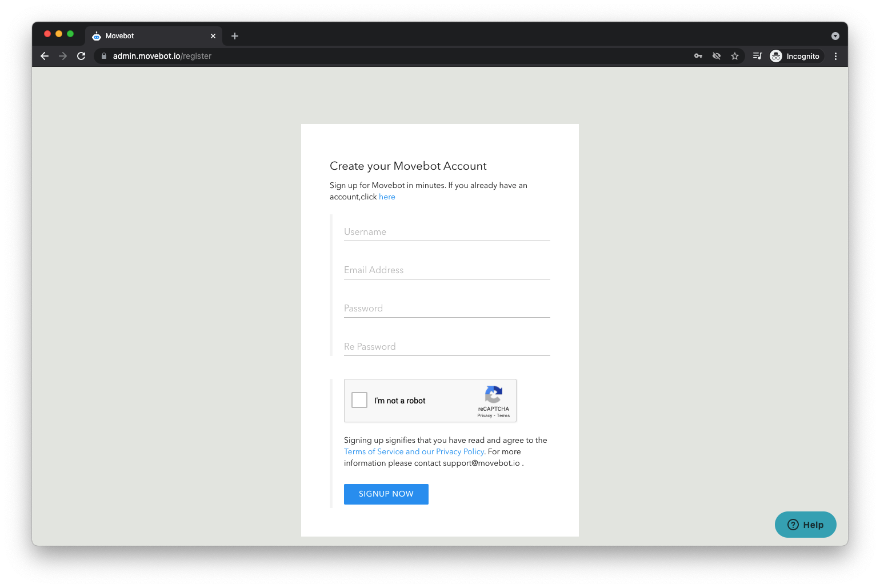Click into the Re Password field
Viewport: 880px width, 588px height.
point(447,347)
